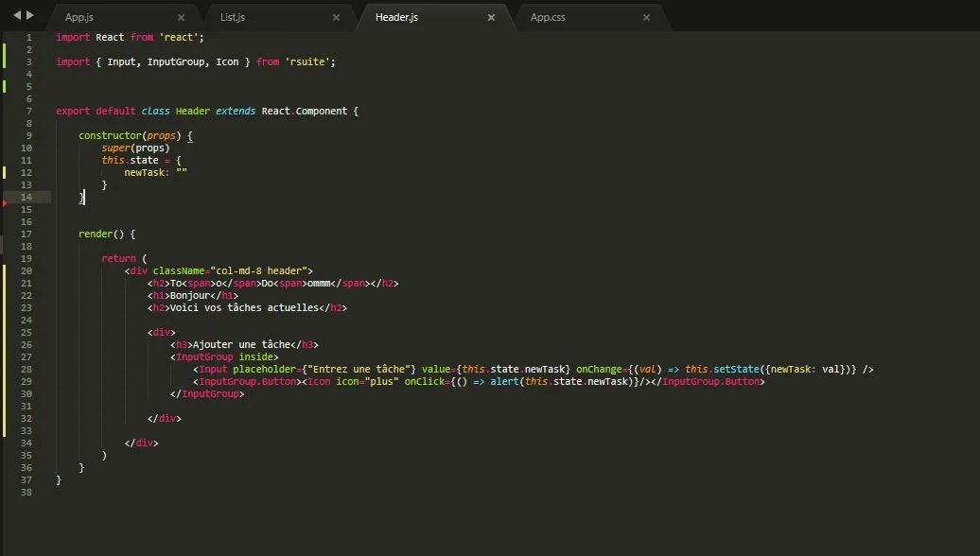Click the Bonjour h1 text
This screenshot has height=556, width=980.
190,295
